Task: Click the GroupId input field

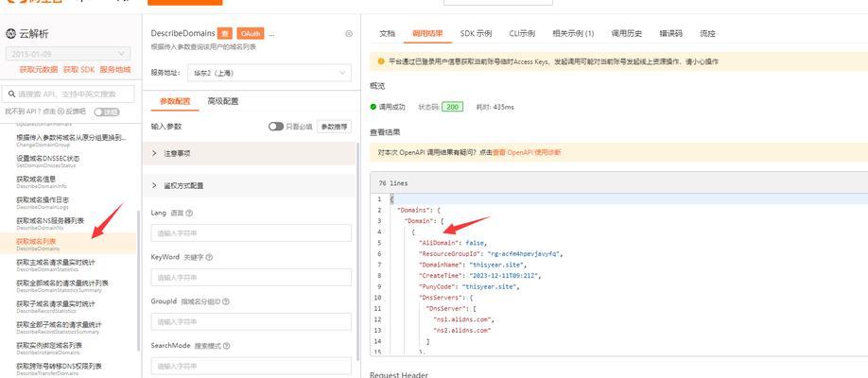Action: 251,321
